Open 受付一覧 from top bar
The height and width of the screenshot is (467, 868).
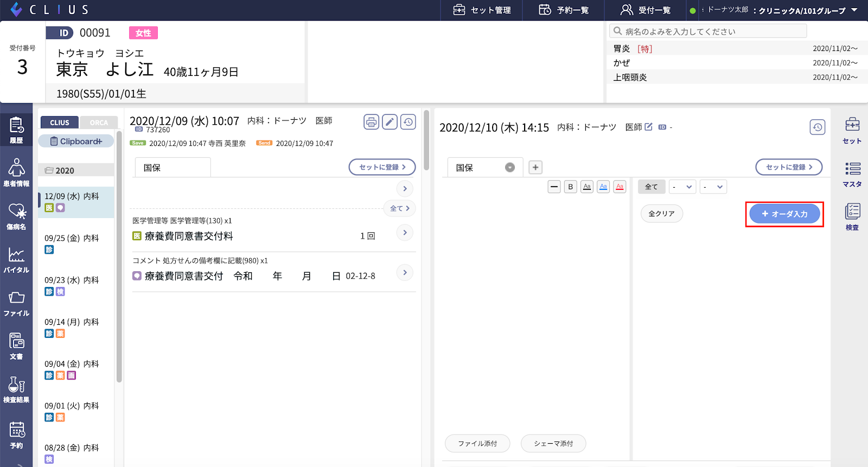coord(646,10)
